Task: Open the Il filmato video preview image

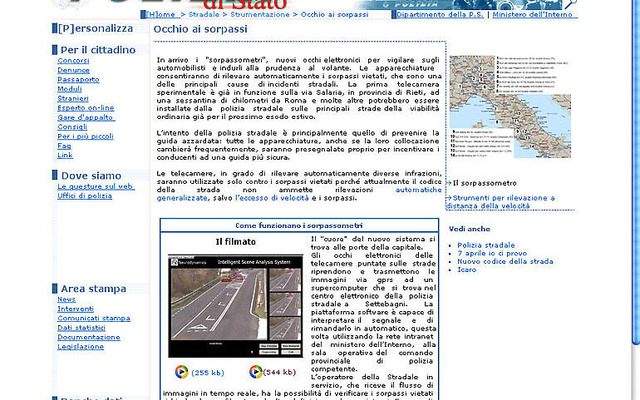Action: click(236, 306)
